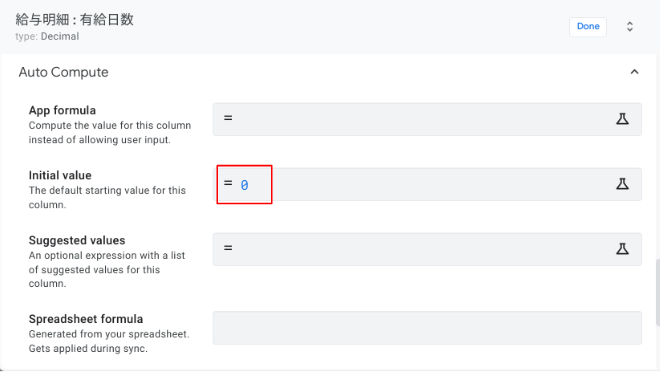Click the vertical scrollbar on right edge
660x372 pixels.
pyautogui.click(x=657, y=292)
